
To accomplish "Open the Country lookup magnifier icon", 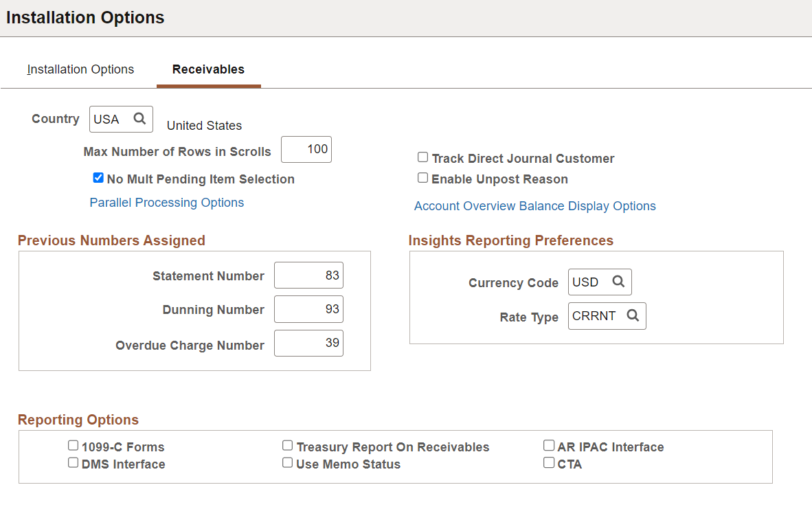I will tap(139, 119).
